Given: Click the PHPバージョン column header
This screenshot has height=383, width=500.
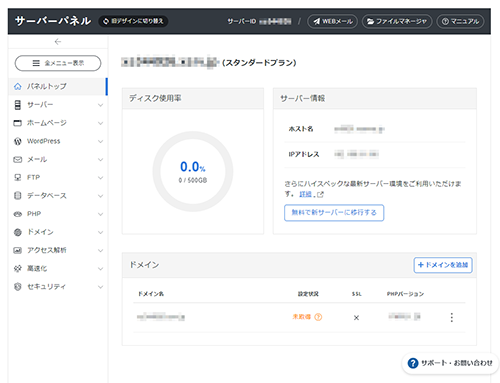Looking at the screenshot, I should (405, 294).
